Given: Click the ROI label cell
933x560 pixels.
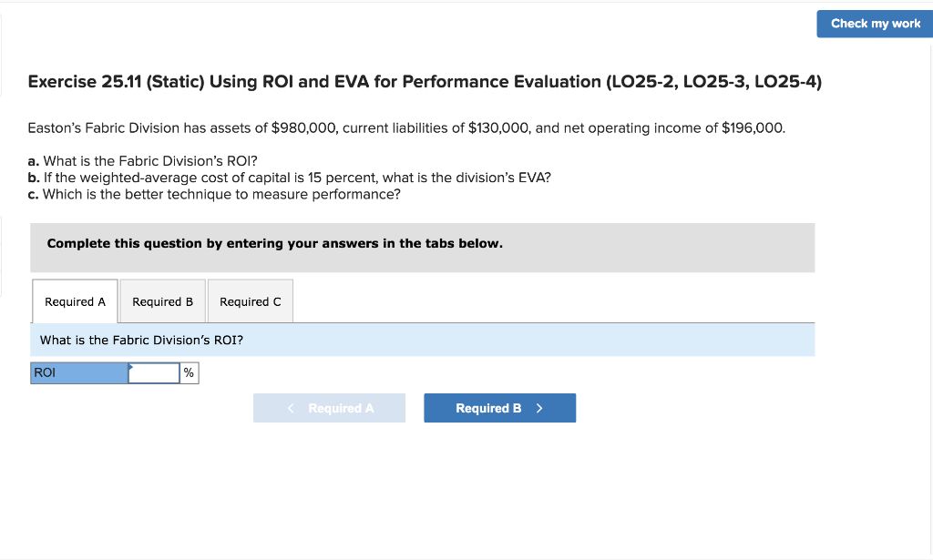Looking at the screenshot, I should (x=77, y=372).
